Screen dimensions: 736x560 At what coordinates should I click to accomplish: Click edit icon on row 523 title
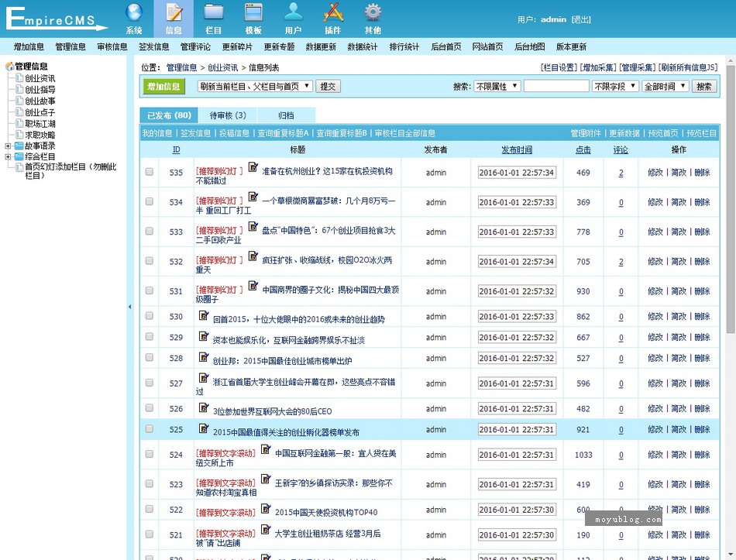[266, 479]
